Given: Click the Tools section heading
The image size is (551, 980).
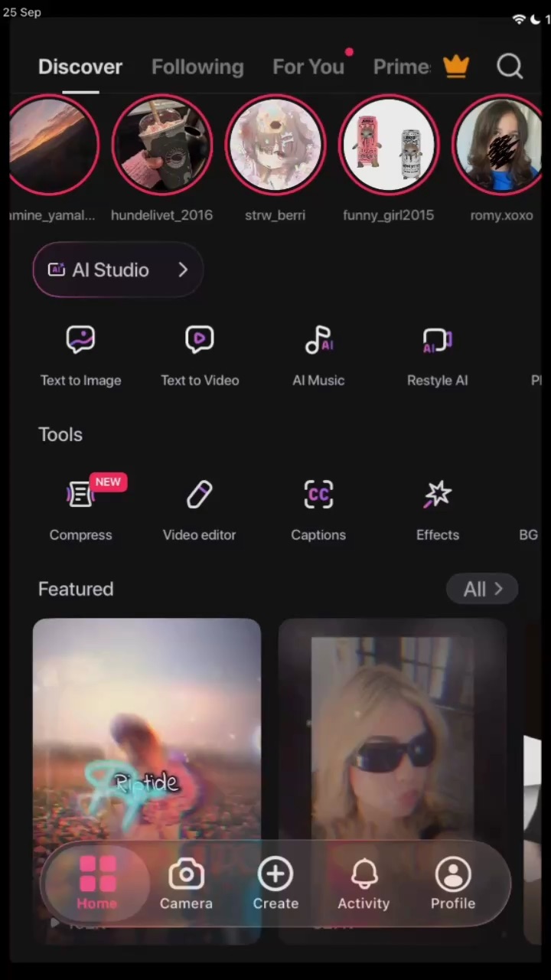Looking at the screenshot, I should pyautogui.click(x=60, y=434).
